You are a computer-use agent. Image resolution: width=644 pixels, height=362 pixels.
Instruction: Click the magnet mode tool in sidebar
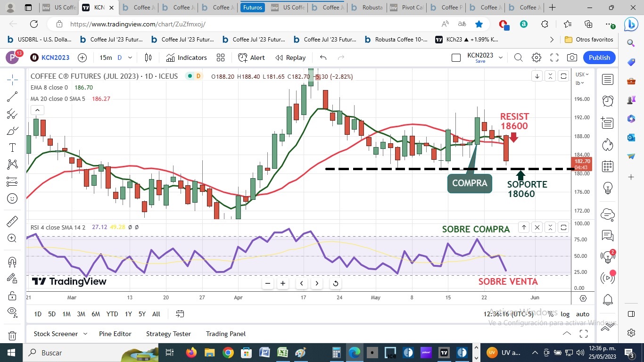[x=12, y=262]
